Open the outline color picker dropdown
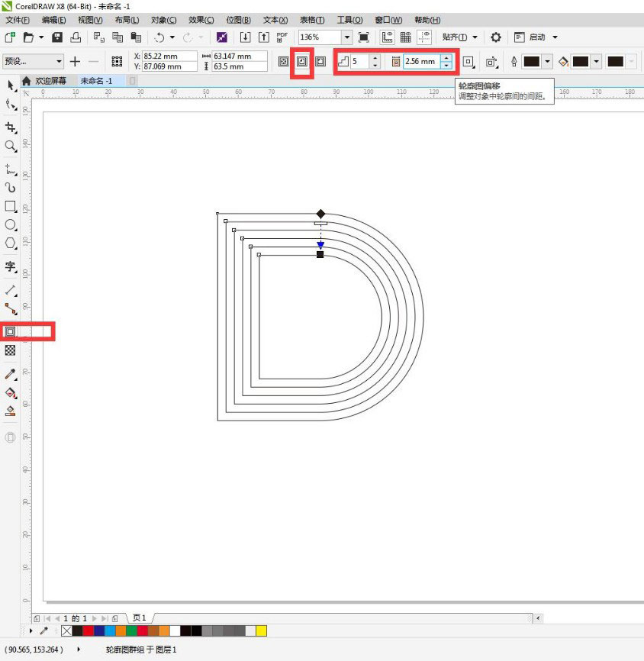This screenshot has height=661, width=644. [x=547, y=61]
